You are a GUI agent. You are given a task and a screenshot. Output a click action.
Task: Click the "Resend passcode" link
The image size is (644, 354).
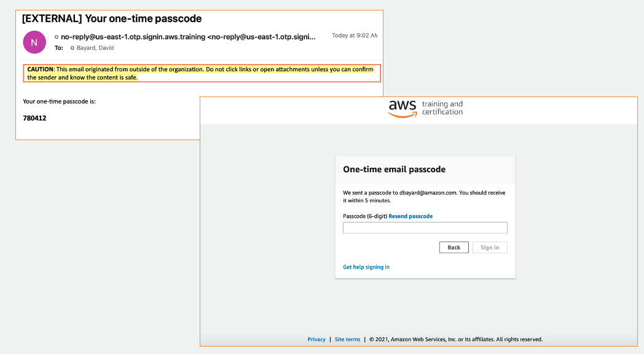[x=410, y=216]
